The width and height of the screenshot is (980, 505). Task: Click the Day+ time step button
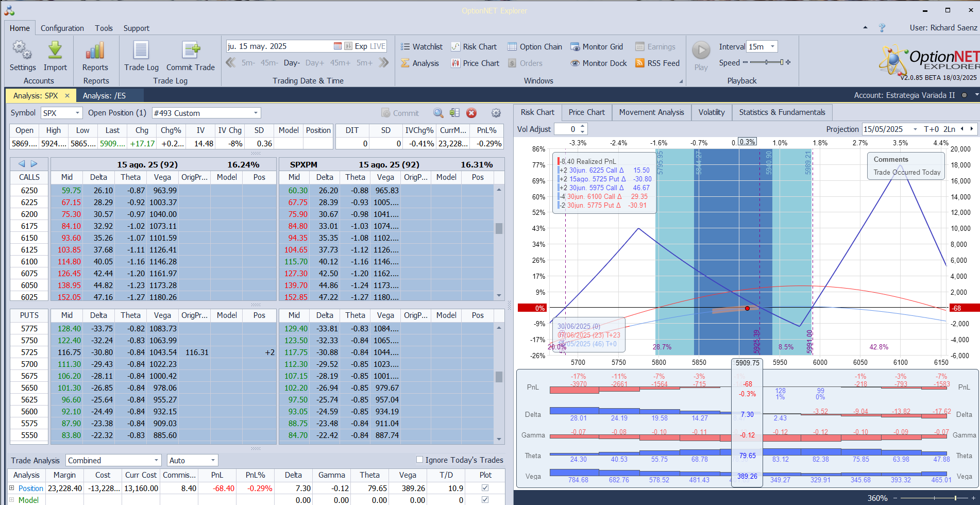point(315,63)
